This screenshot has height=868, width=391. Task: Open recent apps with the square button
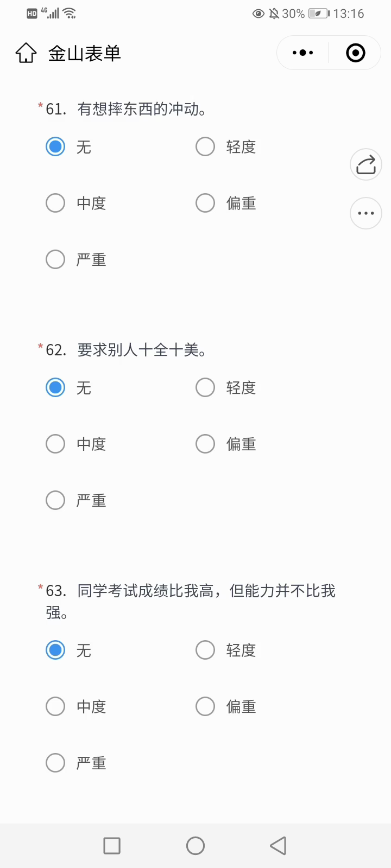tap(112, 845)
